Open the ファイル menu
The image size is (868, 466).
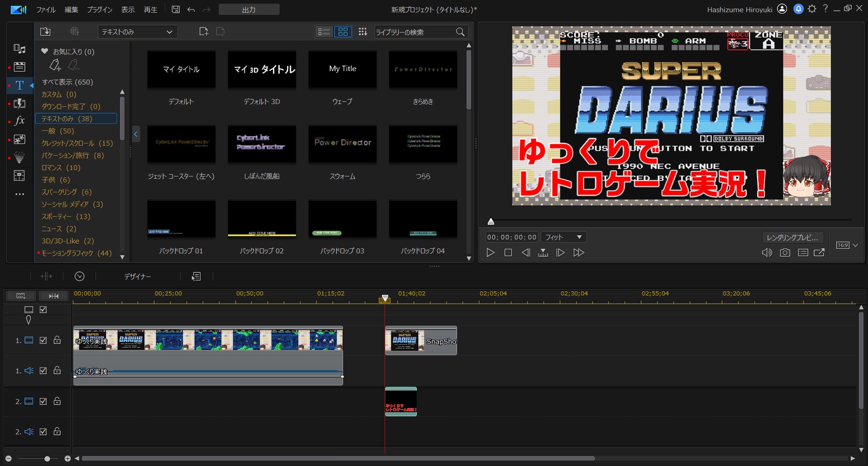46,10
